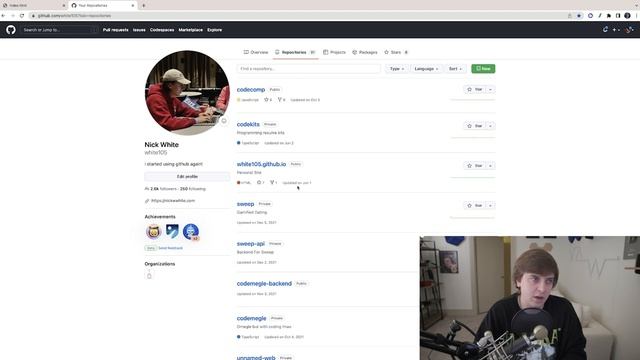This screenshot has width=640, height=360.
Task: Open Issues in the header
Action: click(x=139, y=30)
